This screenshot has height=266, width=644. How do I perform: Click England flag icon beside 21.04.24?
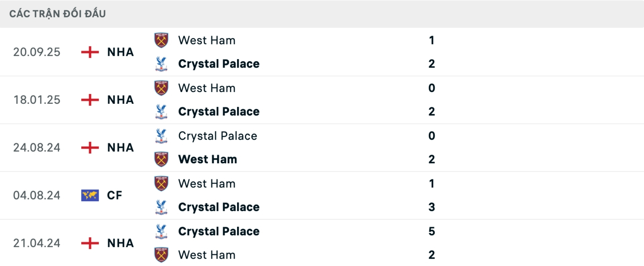pyautogui.click(x=90, y=243)
